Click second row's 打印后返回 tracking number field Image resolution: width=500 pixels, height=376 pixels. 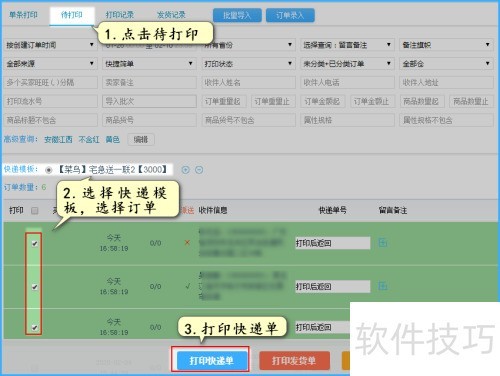332,286
